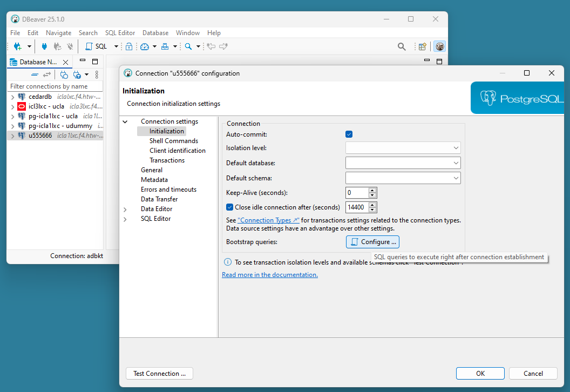Open the Database menu
570x392 pixels.
155,33
